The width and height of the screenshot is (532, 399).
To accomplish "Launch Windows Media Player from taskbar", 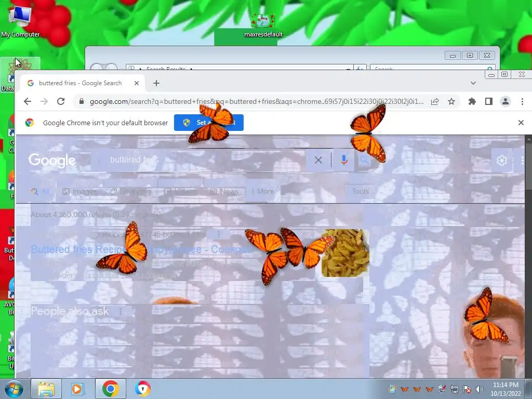I will pyautogui.click(x=78, y=389).
